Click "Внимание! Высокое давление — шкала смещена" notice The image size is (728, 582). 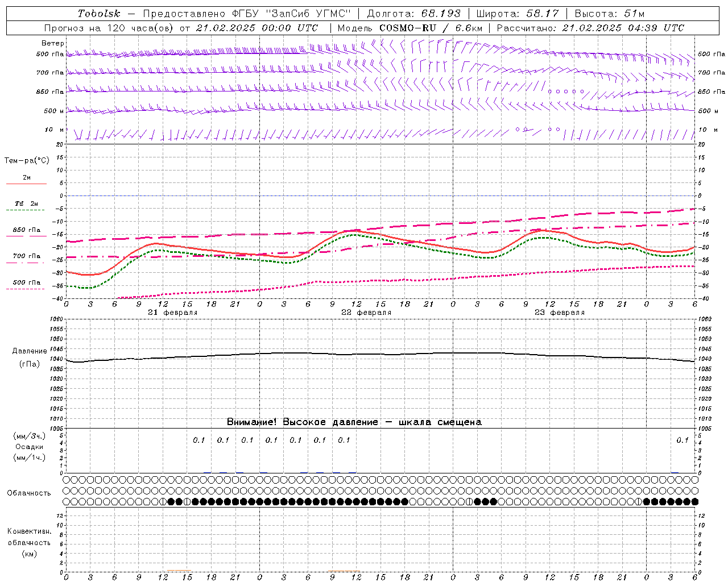[x=354, y=422]
